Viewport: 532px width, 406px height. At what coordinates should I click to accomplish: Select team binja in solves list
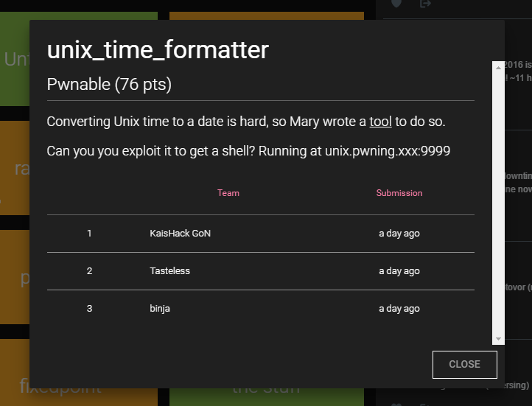click(x=160, y=309)
